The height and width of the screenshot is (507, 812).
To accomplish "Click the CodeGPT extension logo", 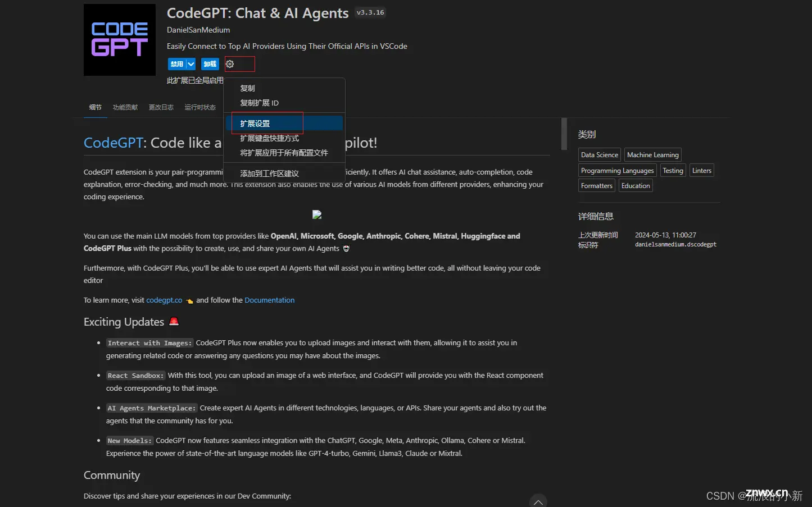I will [120, 40].
